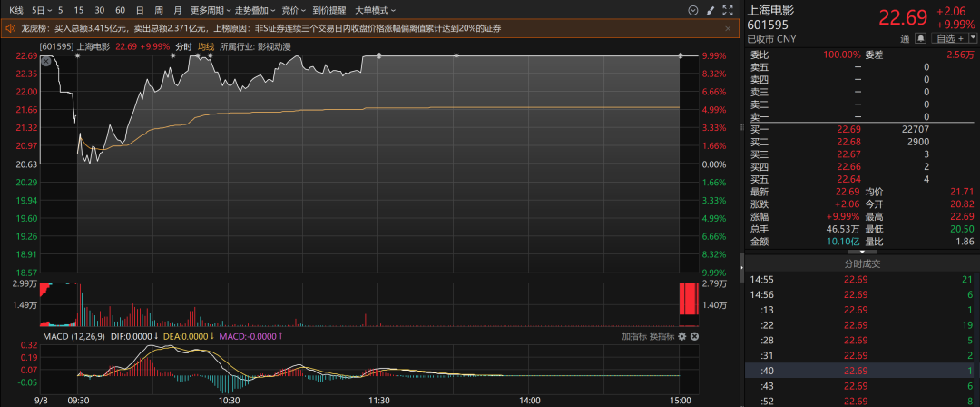Switch to weekly 周 period

click(x=159, y=11)
